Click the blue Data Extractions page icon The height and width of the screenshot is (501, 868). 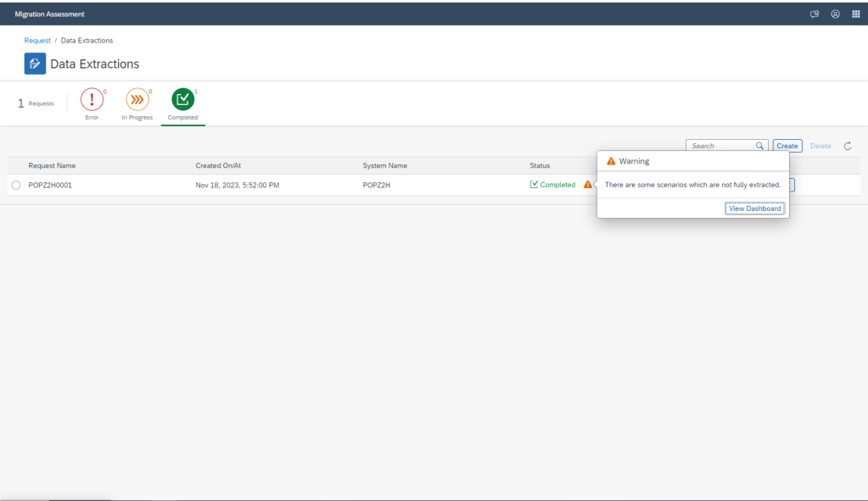tap(35, 64)
